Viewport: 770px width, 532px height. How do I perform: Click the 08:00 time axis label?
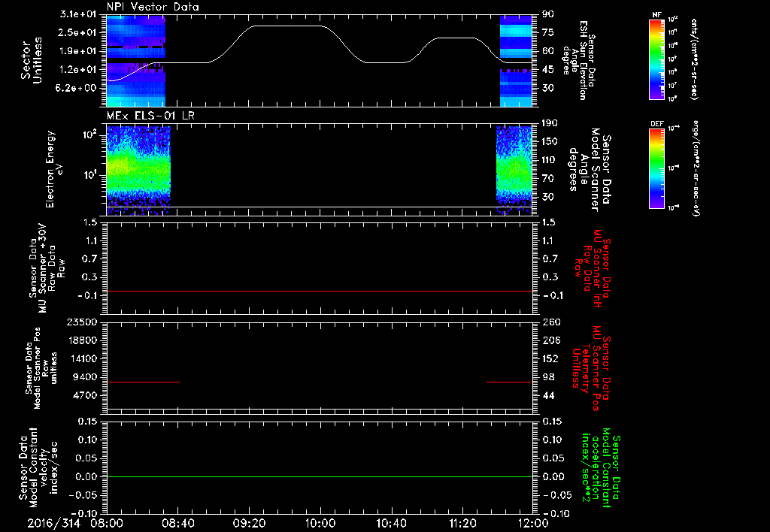coord(107,523)
